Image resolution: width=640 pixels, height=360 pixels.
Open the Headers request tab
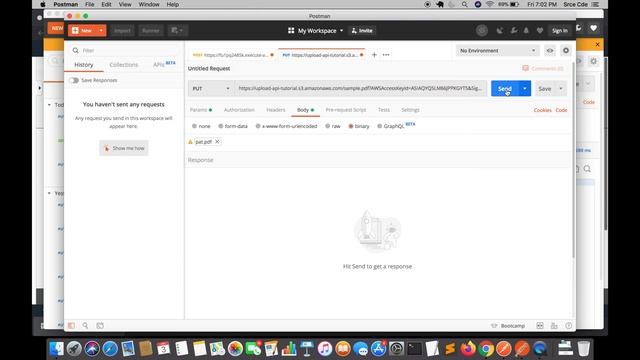(276, 110)
